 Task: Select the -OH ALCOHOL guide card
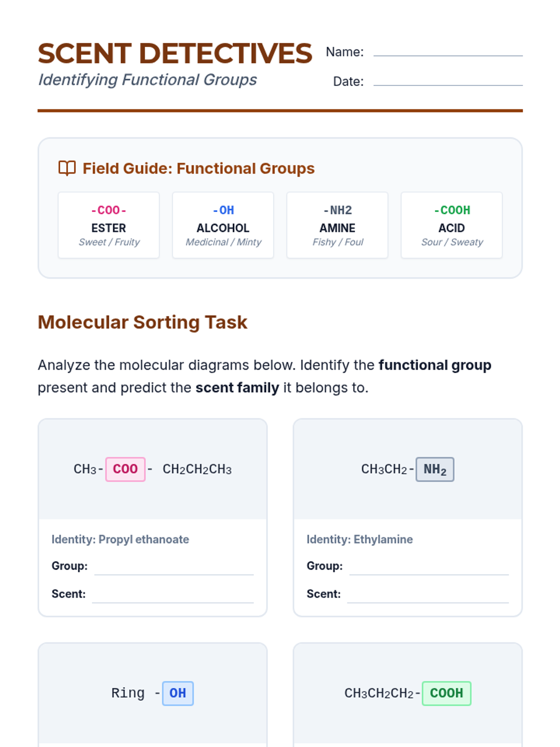(223, 225)
